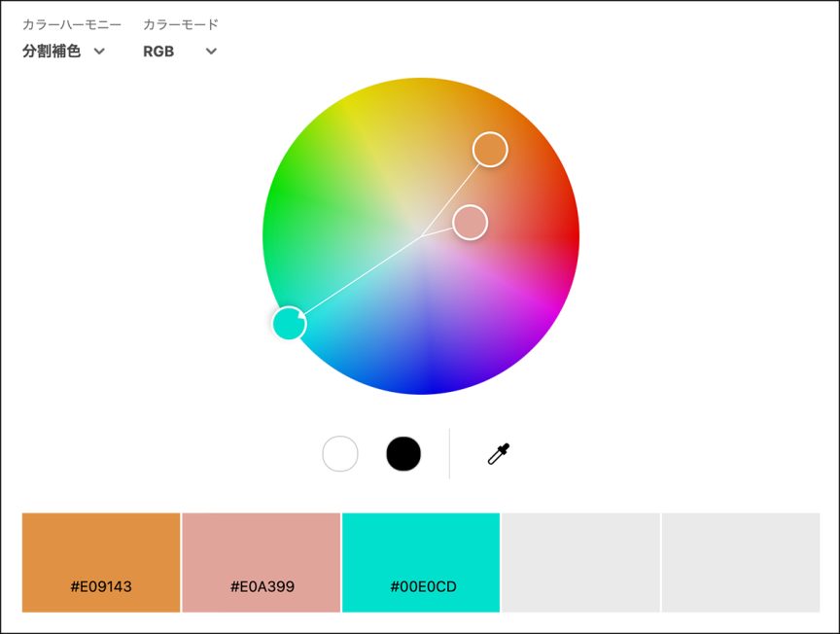Select the fourth empty gray swatch
This screenshot has height=634, width=840.
point(580,563)
